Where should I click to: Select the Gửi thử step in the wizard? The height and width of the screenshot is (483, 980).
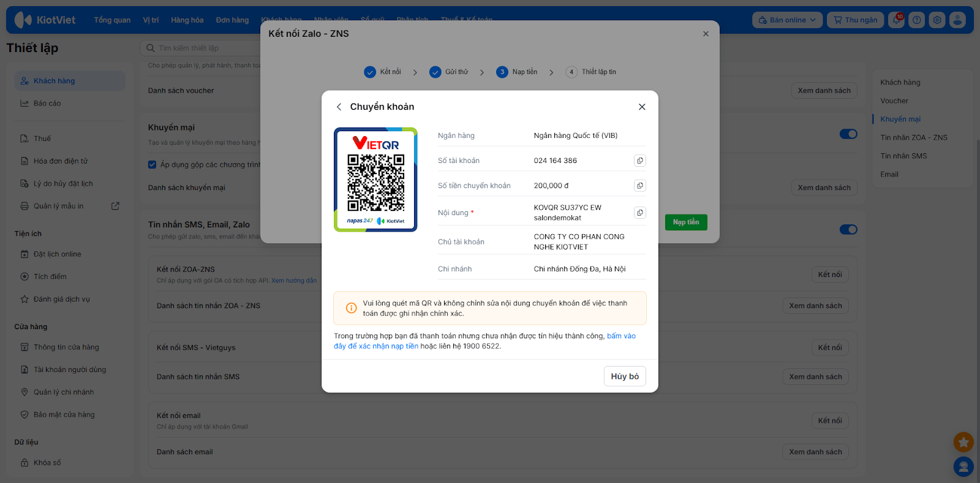[x=449, y=72]
